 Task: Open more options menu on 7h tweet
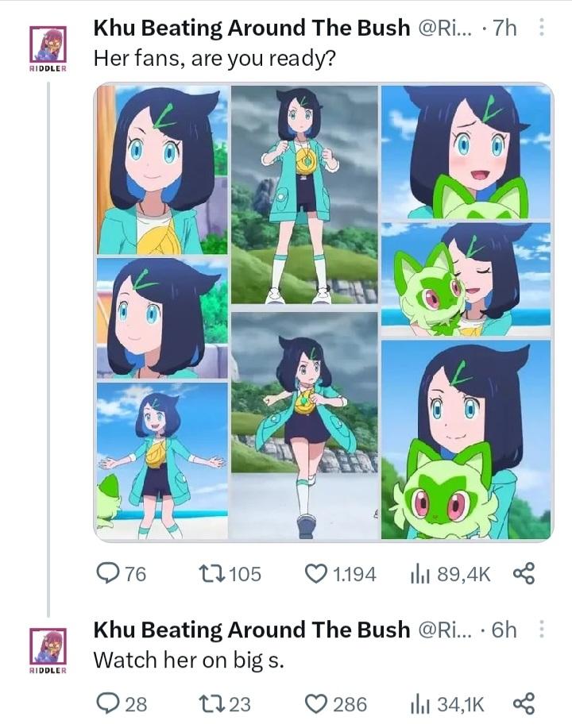click(x=541, y=28)
